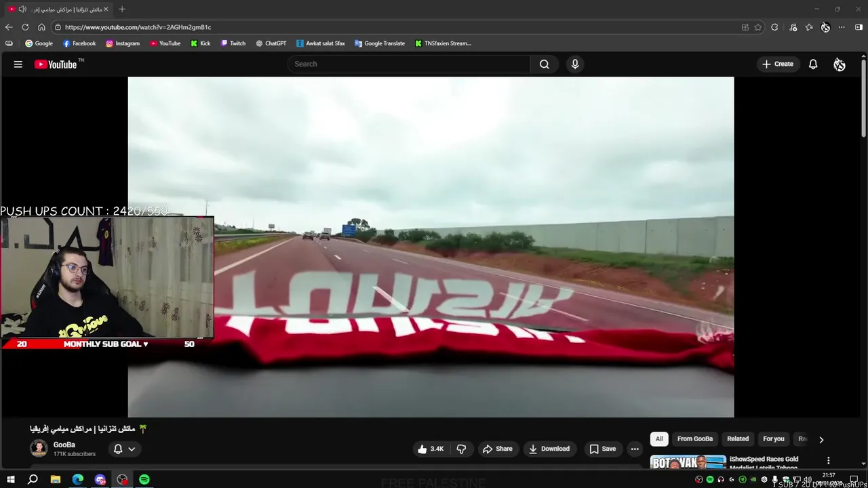The height and width of the screenshot is (488, 868).
Task: Open the Kick bookmark
Action: coord(201,43)
